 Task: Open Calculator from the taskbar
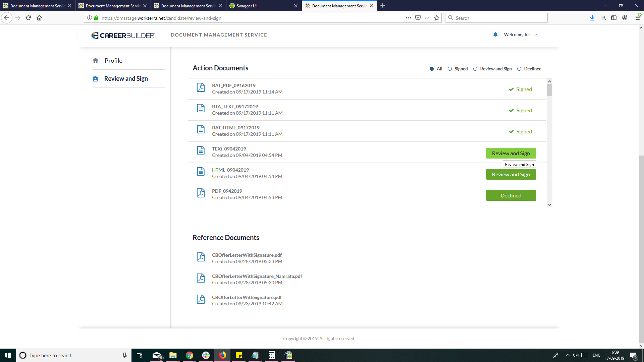coord(272,355)
